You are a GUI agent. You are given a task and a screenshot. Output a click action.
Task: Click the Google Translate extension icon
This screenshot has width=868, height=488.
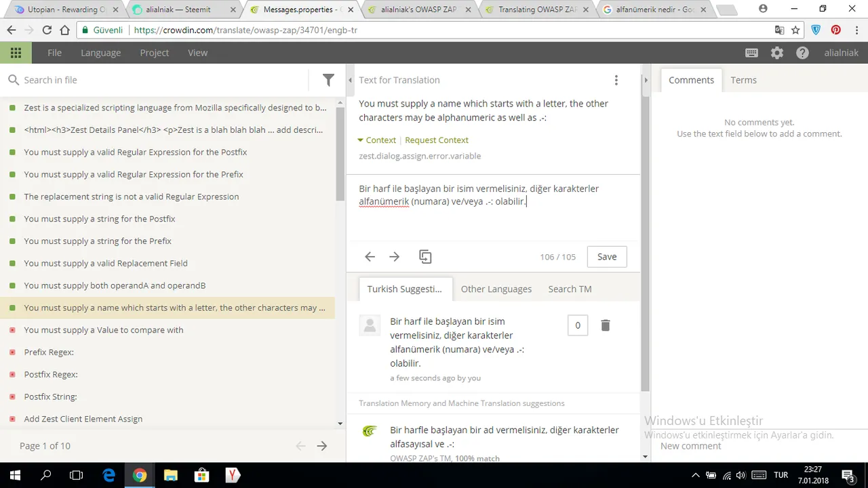(779, 30)
